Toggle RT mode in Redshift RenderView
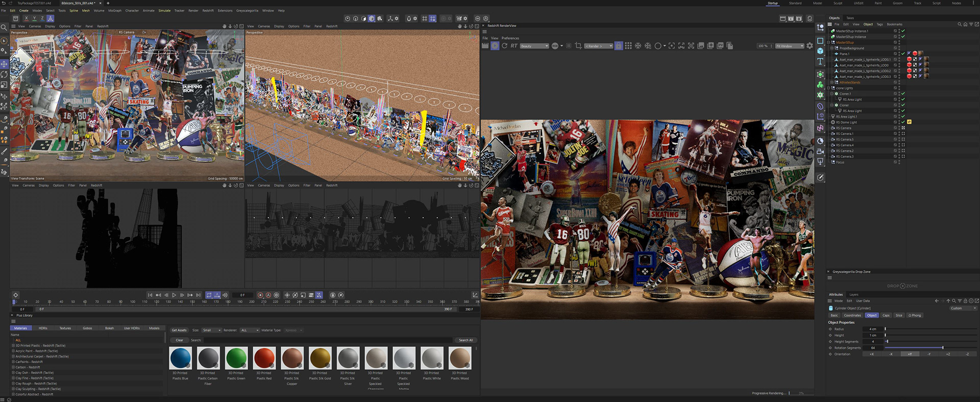 click(x=514, y=46)
